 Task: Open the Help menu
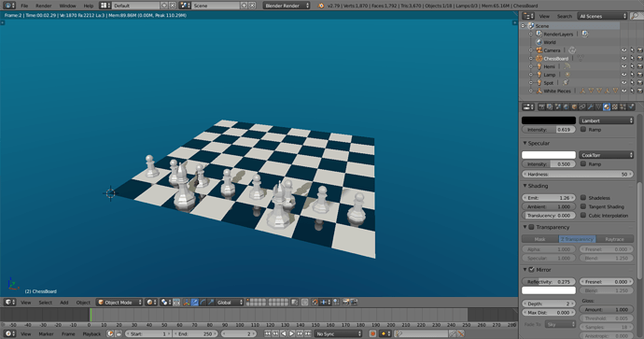(x=89, y=6)
